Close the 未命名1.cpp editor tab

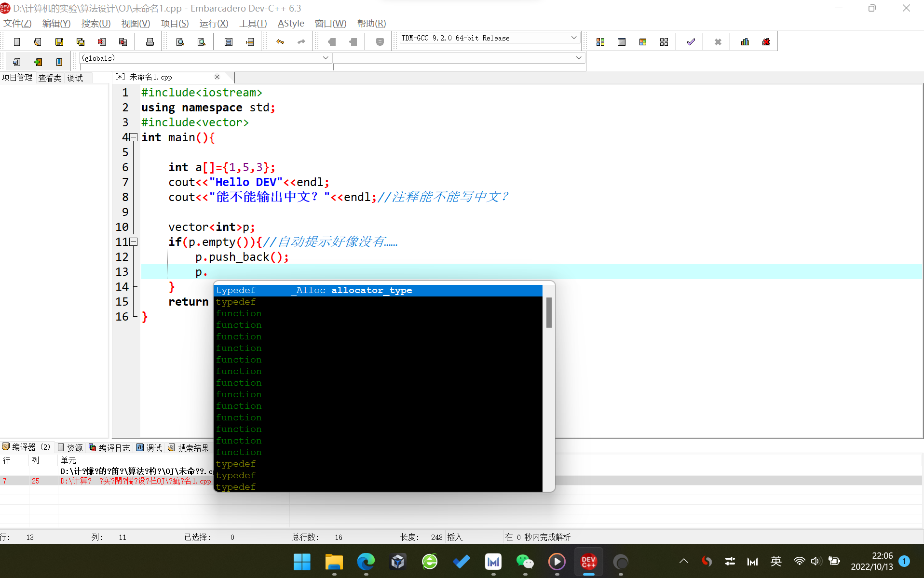pos(217,77)
